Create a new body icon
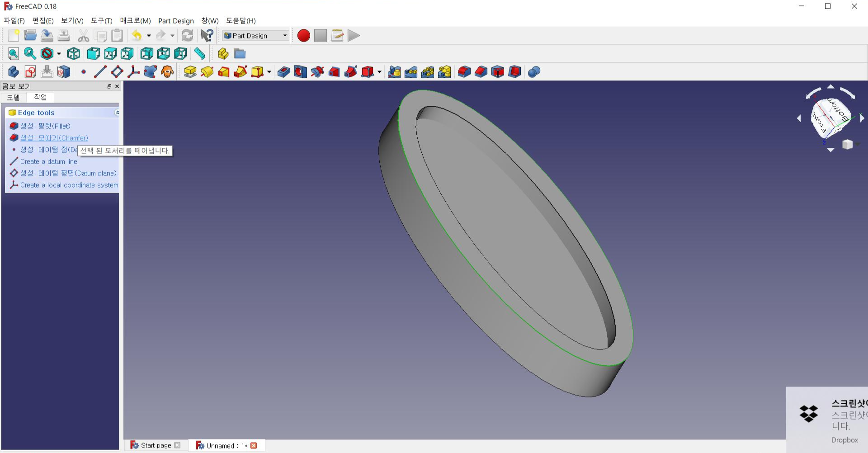868x453 pixels. [14, 71]
